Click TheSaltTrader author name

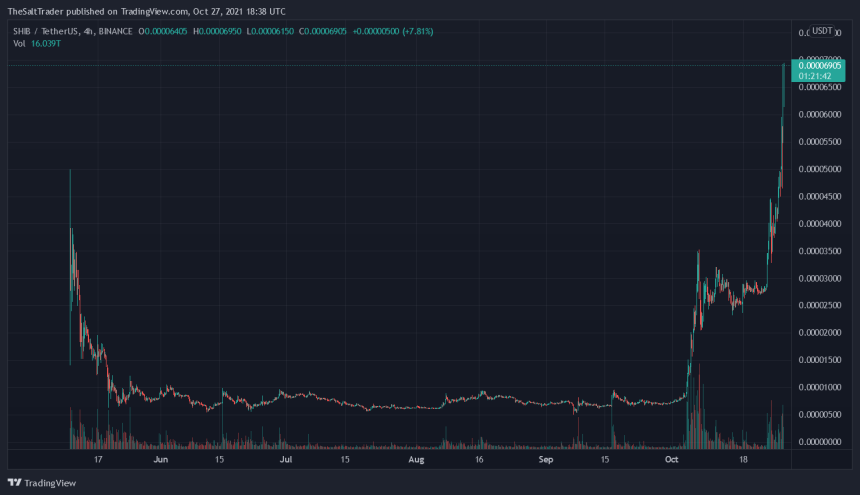tap(37, 10)
